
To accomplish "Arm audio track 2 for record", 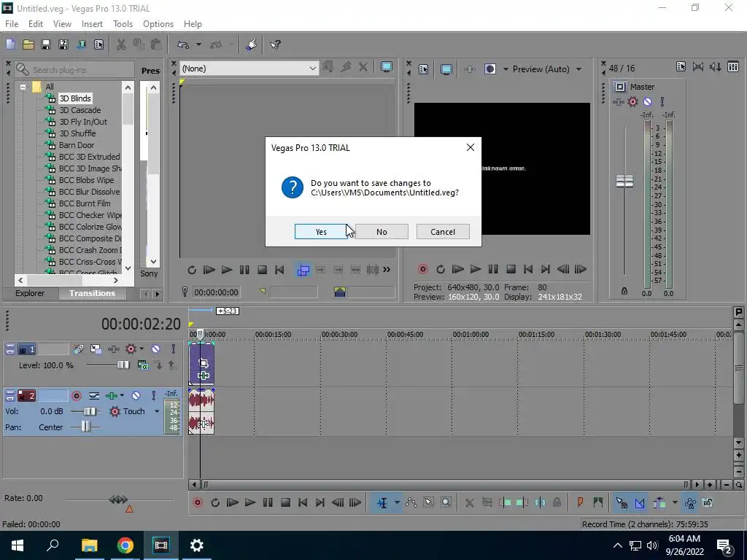I will (x=76, y=396).
